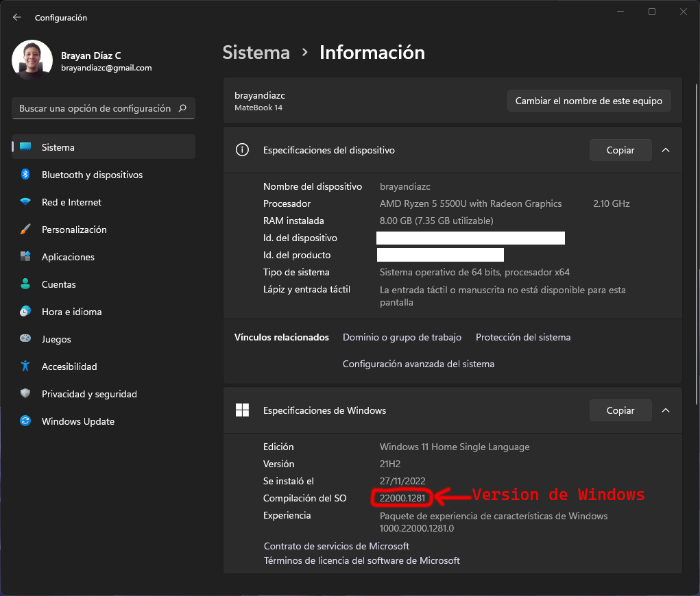The width and height of the screenshot is (700, 596).
Task: Open Contrato de servicios de Microsoft link
Action: click(336, 546)
